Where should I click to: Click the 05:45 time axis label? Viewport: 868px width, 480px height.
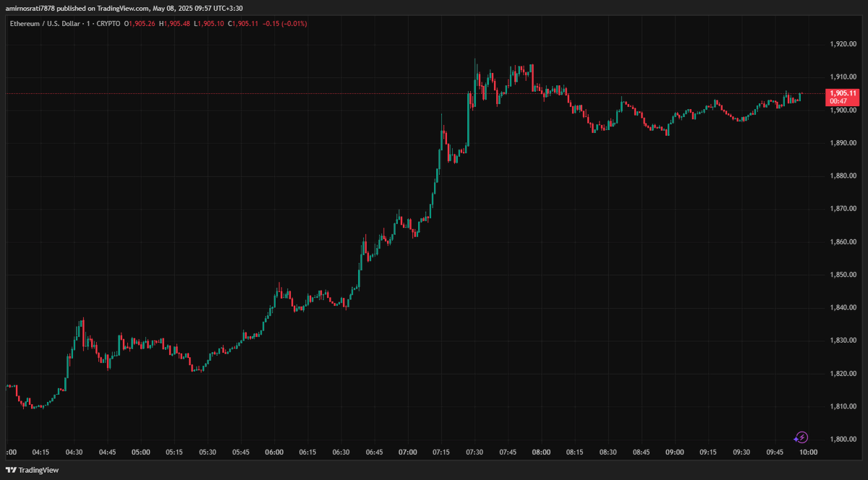[241, 452]
